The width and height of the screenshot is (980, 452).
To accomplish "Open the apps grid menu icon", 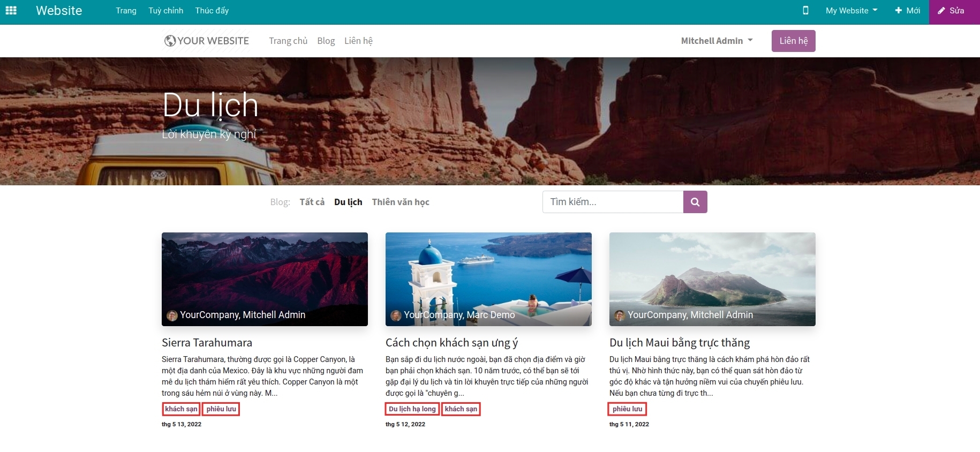I will pos(11,11).
